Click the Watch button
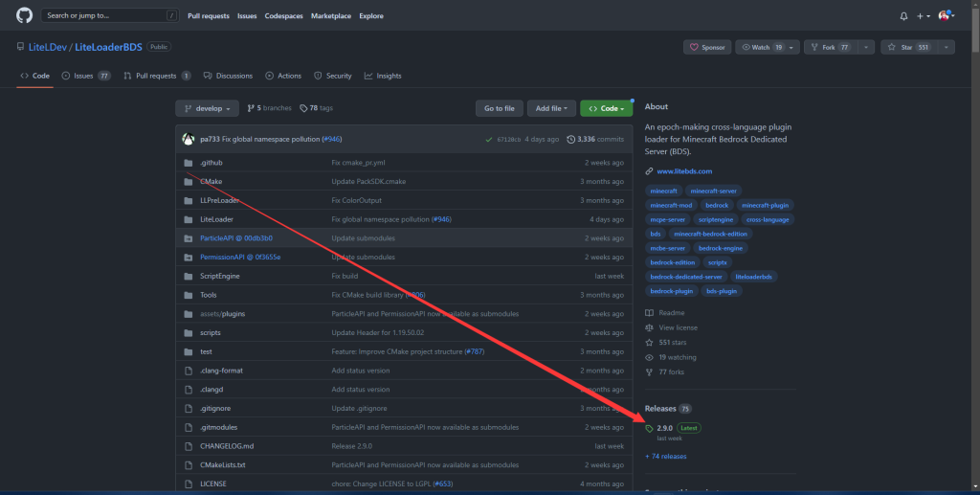This screenshot has height=495, width=980. click(761, 47)
